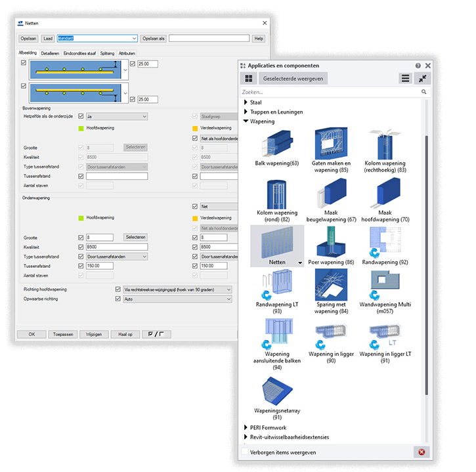The width and height of the screenshot is (476, 472).
Task: Open Eindcondities staaf tab
Action: (79, 53)
